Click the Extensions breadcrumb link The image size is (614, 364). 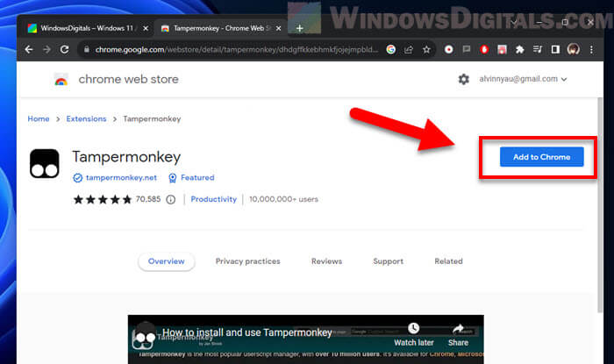pyautogui.click(x=86, y=118)
